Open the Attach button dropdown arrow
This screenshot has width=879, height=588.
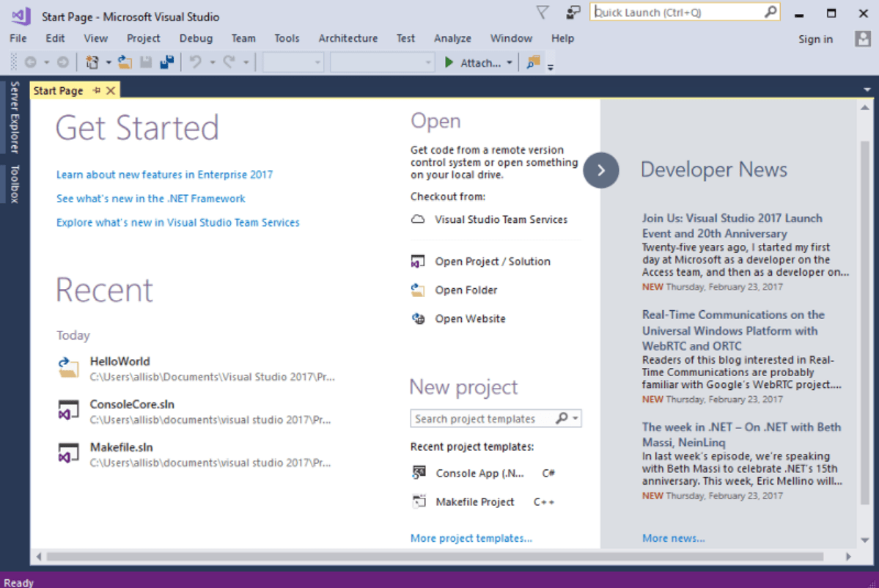tap(509, 63)
